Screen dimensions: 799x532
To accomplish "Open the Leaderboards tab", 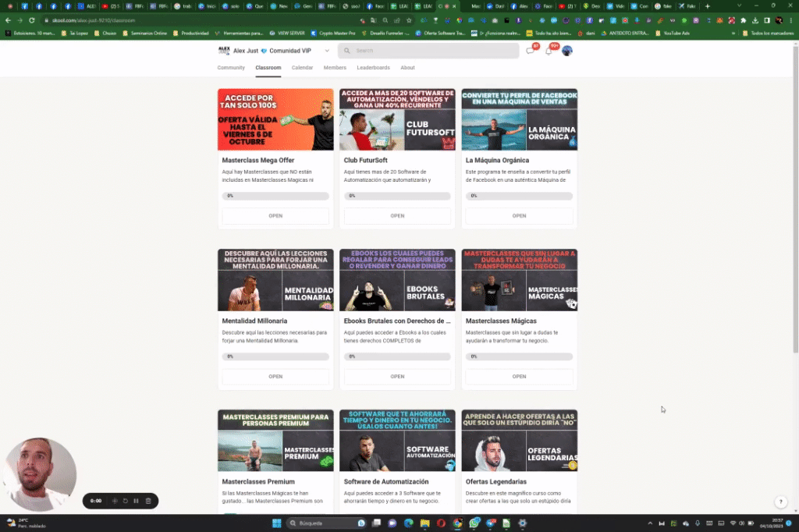I will pos(373,68).
